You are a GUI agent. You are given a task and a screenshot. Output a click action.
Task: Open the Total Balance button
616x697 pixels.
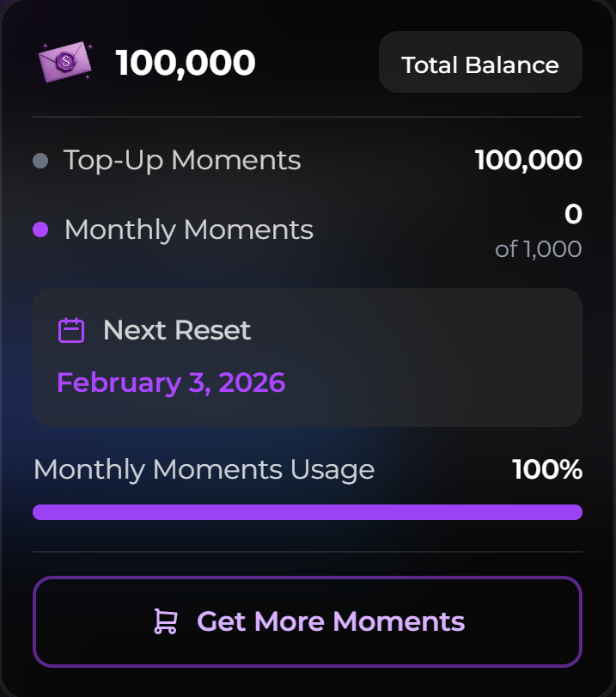pos(480,64)
